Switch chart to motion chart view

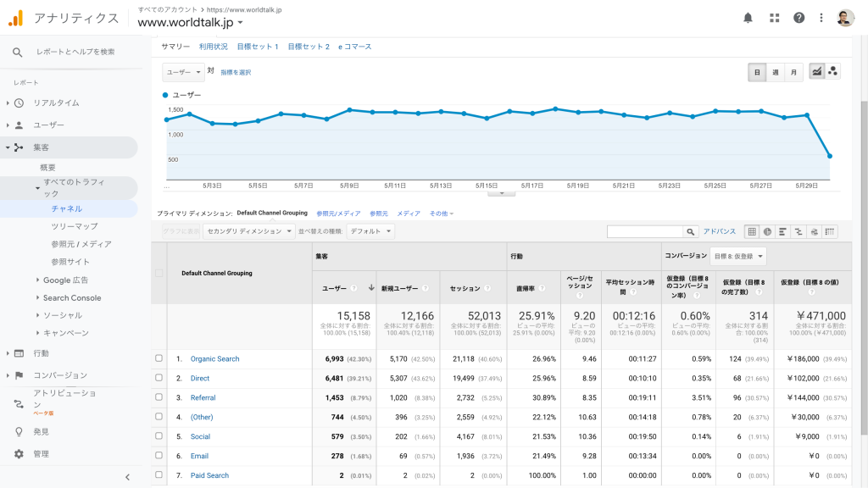832,72
